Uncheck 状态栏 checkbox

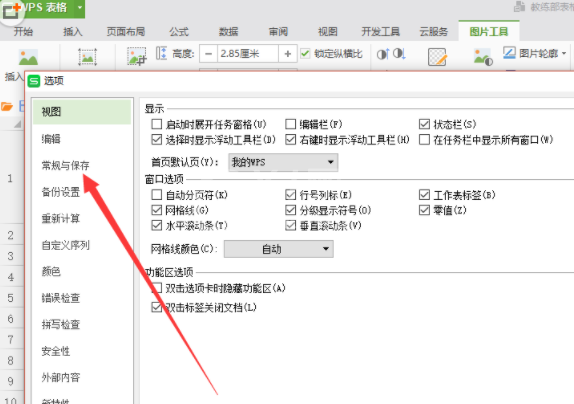pyautogui.click(x=424, y=124)
